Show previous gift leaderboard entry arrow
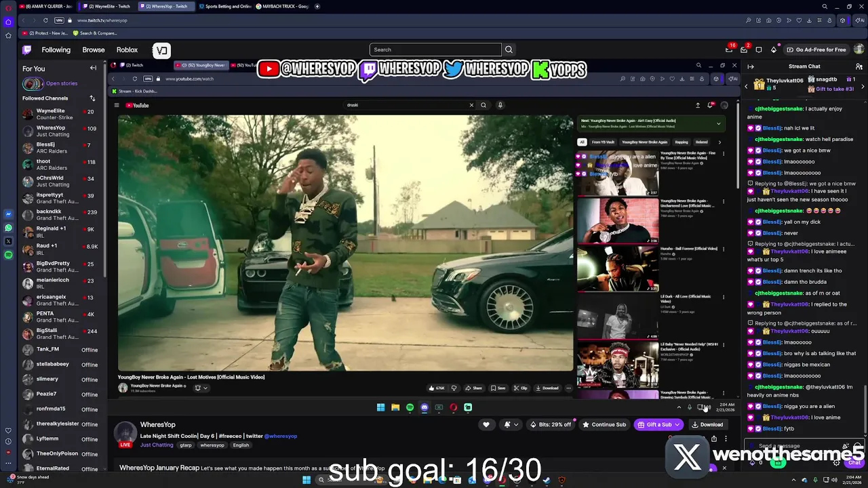The height and width of the screenshot is (488, 868). click(747, 86)
